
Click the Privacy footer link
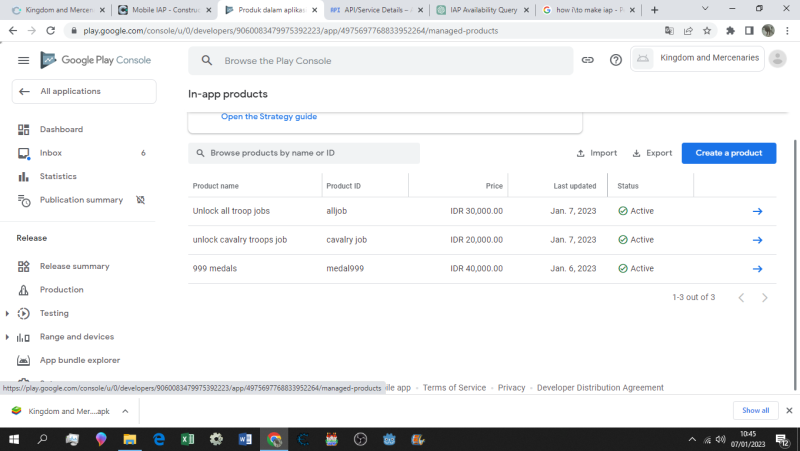(x=511, y=388)
